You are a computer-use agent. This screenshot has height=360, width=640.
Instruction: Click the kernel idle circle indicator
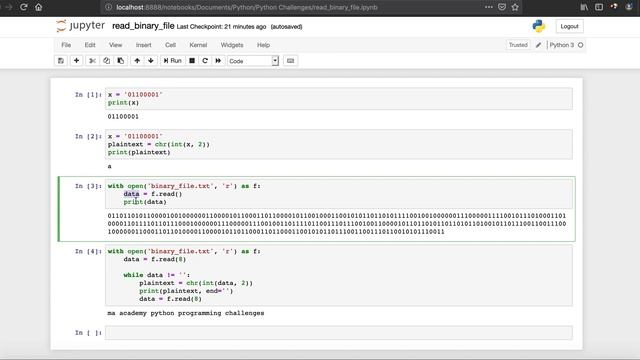point(580,45)
